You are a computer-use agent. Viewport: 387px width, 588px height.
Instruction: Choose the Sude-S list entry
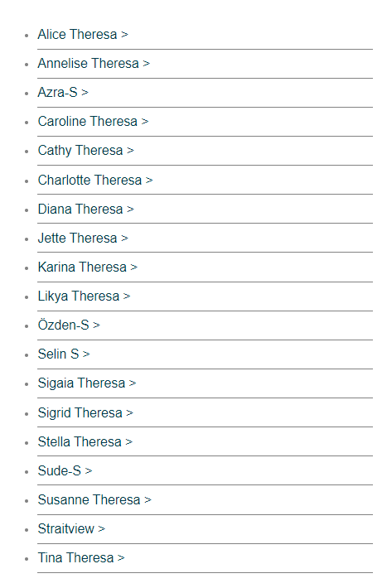(65, 470)
